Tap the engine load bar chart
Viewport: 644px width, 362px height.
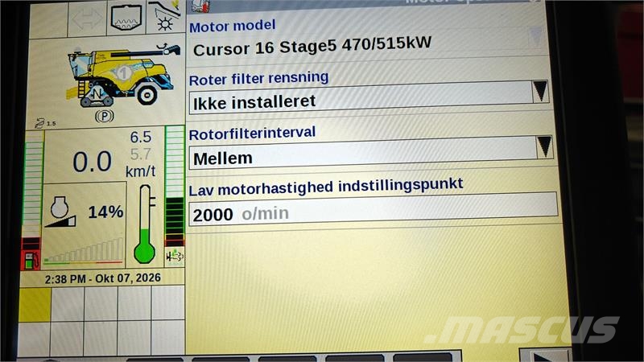84,251
